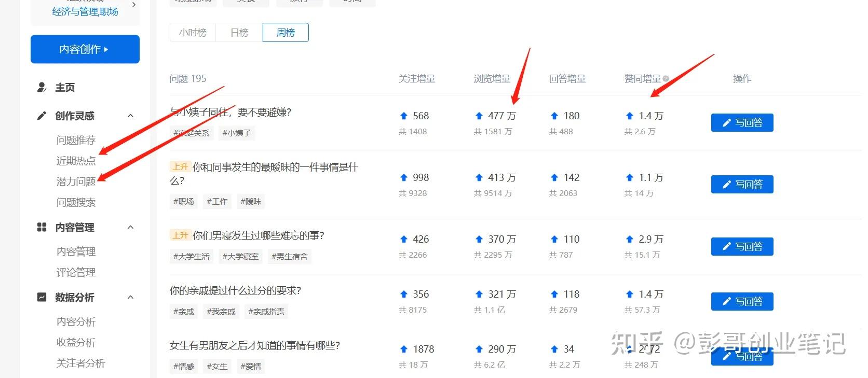Select the 周榜 tab
Image resolution: width=868 pixels, height=378 pixels.
coord(286,33)
